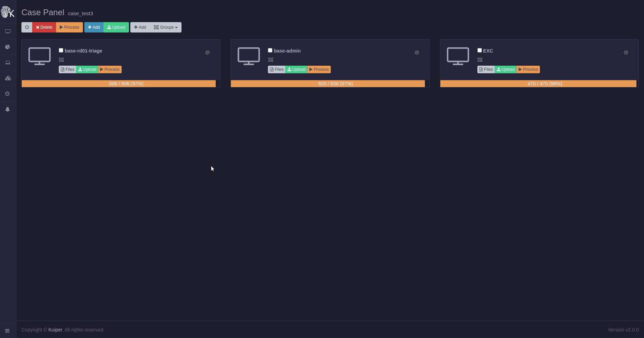644x338 pixels.
Task: Check the base-rd01-triage machine checkbox
Action: (x=61, y=50)
